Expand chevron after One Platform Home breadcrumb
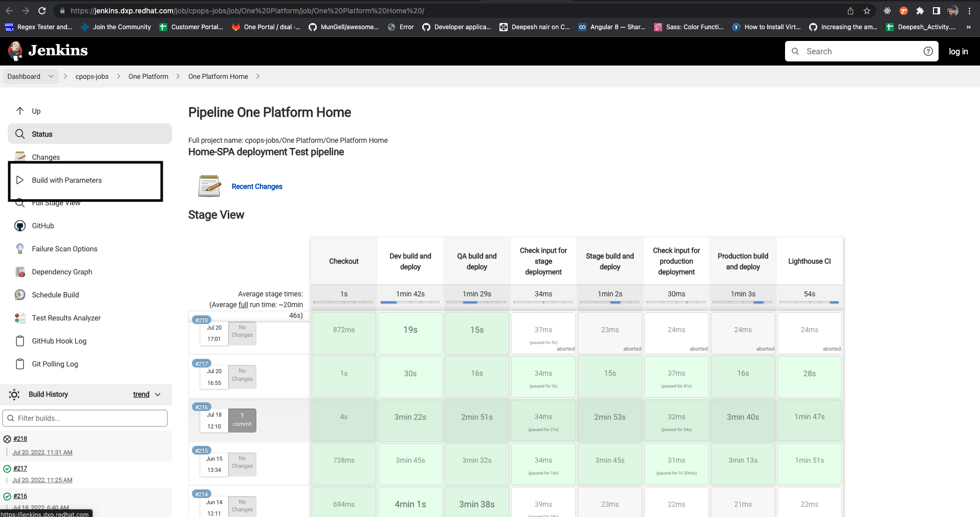980x517 pixels. coord(258,76)
